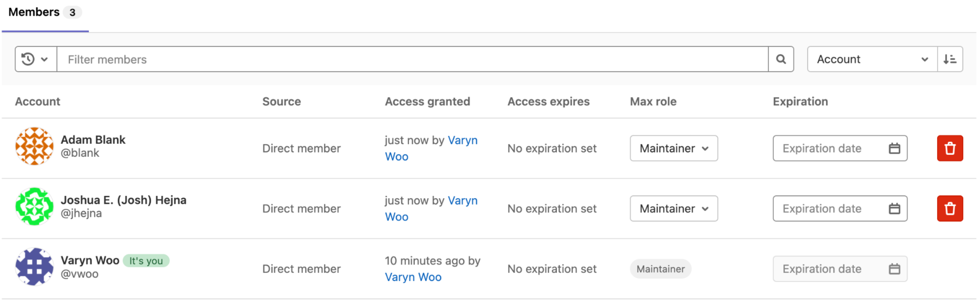Open calendar icon in Joshua Hejna's expiration
The height and width of the screenshot is (302, 980).
pos(894,208)
